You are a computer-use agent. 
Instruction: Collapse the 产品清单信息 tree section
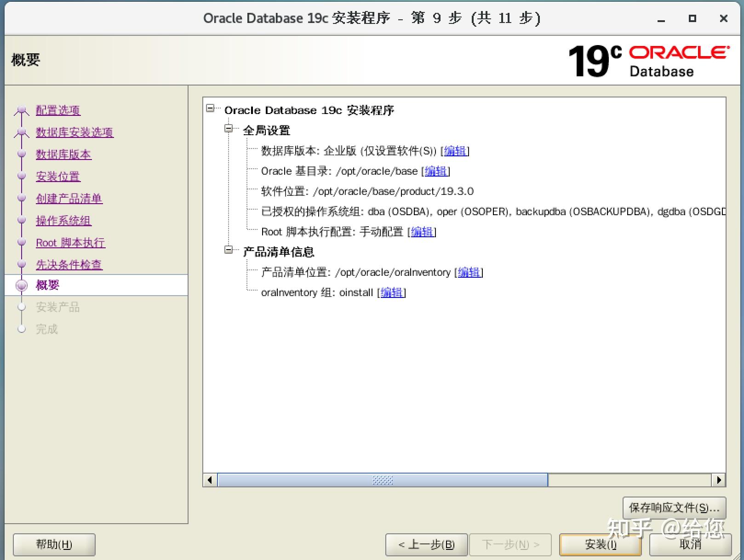point(228,249)
